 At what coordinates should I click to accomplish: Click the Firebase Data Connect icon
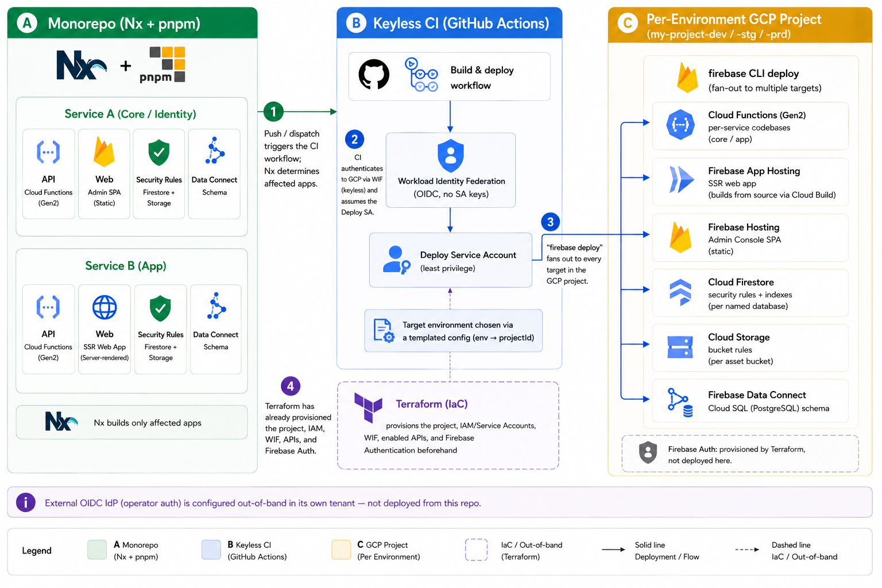pos(680,403)
